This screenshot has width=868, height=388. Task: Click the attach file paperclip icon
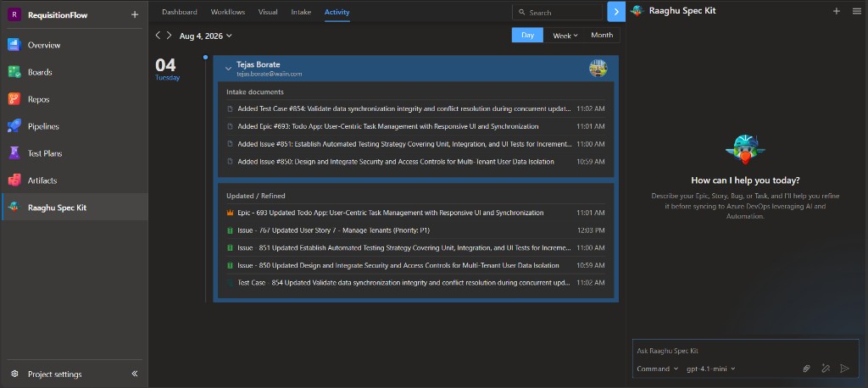point(807,369)
